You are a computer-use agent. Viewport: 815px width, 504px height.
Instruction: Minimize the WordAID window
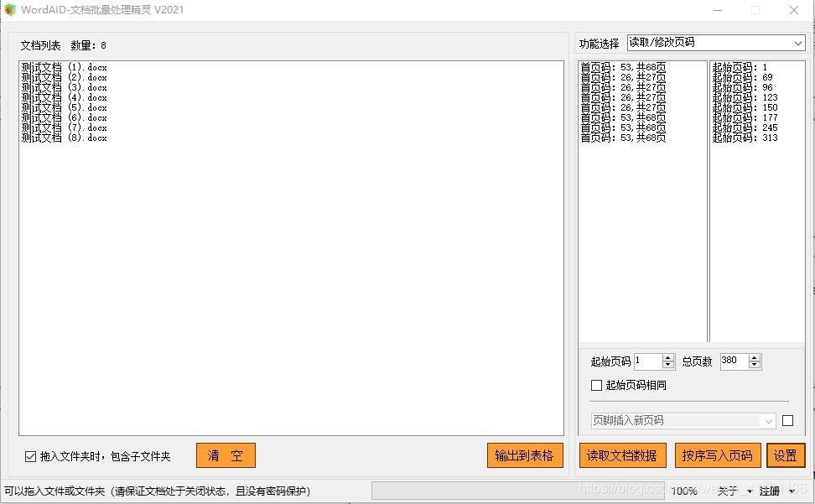tap(718, 10)
